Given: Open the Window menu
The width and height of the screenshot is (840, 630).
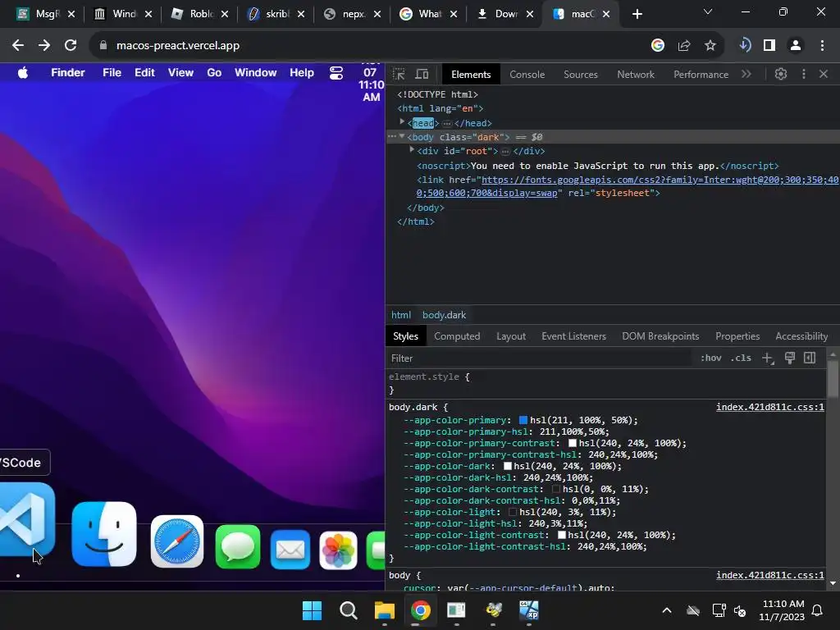Looking at the screenshot, I should point(256,73).
